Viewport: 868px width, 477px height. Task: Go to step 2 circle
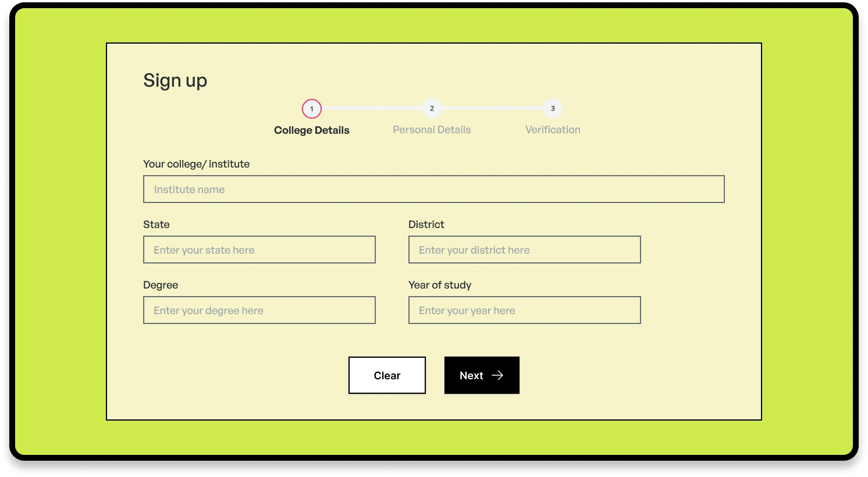(x=432, y=108)
